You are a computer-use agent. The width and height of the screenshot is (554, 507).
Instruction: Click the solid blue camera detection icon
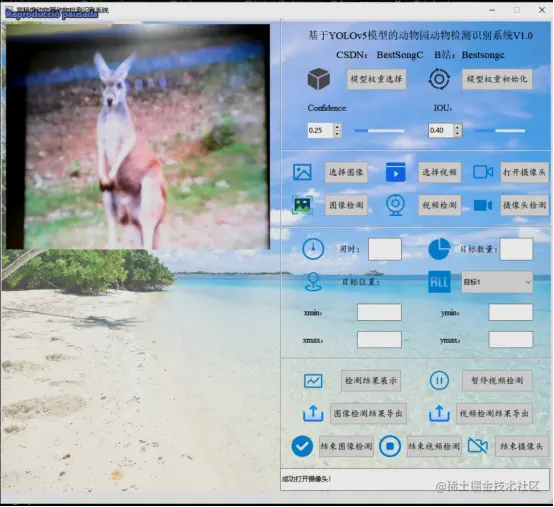[x=483, y=205]
